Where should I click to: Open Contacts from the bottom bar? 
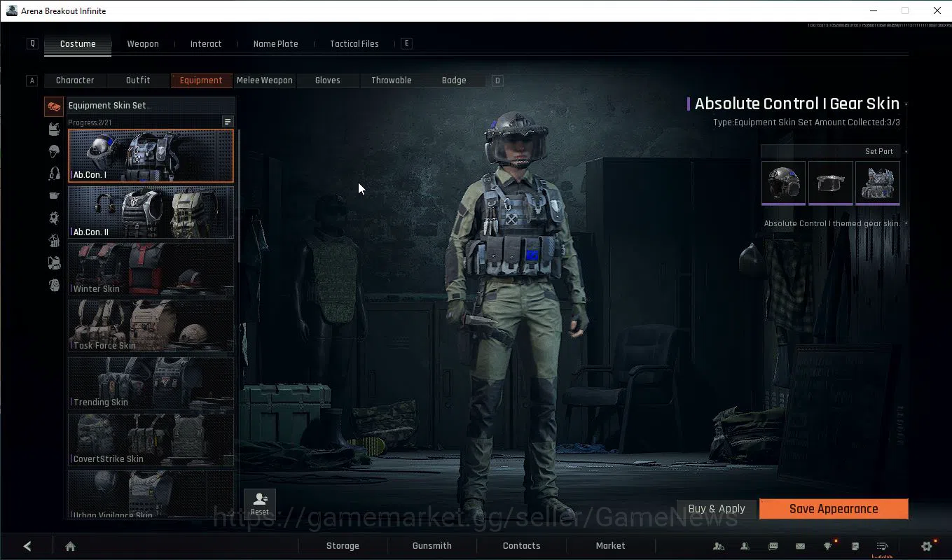pos(521,546)
